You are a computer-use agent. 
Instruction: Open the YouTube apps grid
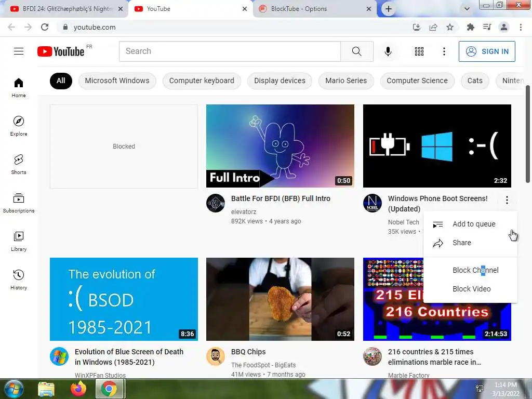419,51
